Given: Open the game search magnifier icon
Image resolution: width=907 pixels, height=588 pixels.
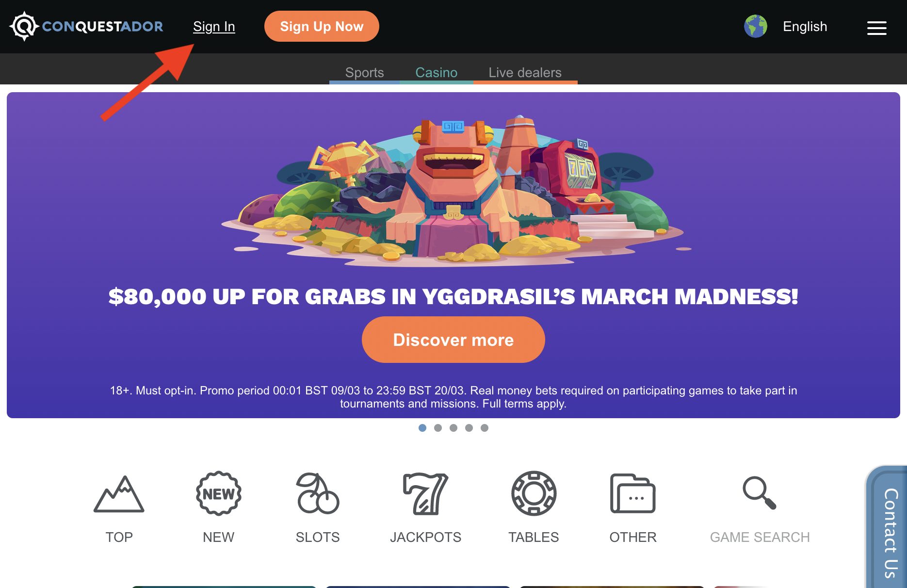Looking at the screenshot, I should click(760, 493).
